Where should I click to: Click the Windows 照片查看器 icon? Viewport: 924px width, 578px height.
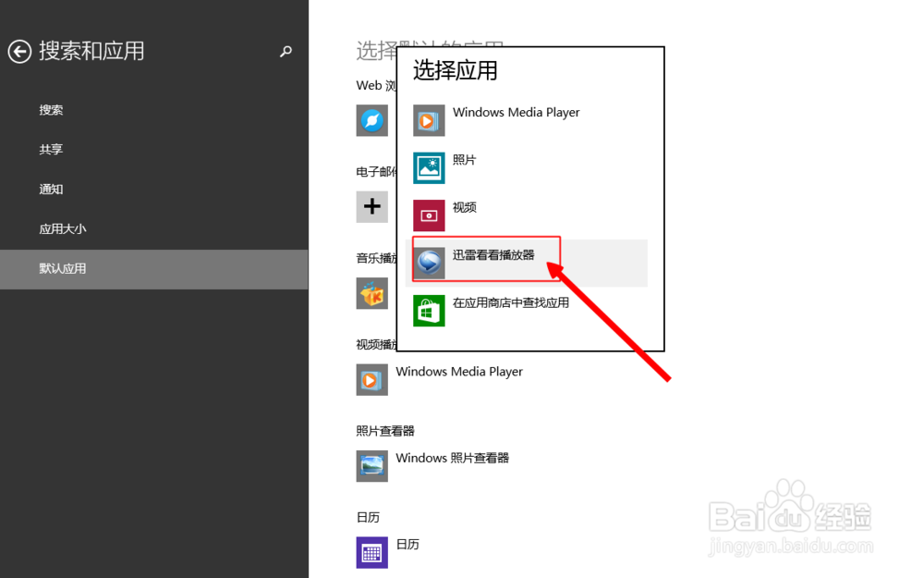(371, 466)
